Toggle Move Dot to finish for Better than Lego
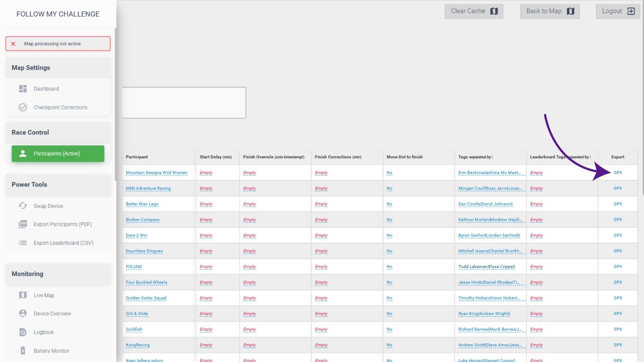Image resolution: width=644 pixels, height=362 pixels. coord(389,204)
